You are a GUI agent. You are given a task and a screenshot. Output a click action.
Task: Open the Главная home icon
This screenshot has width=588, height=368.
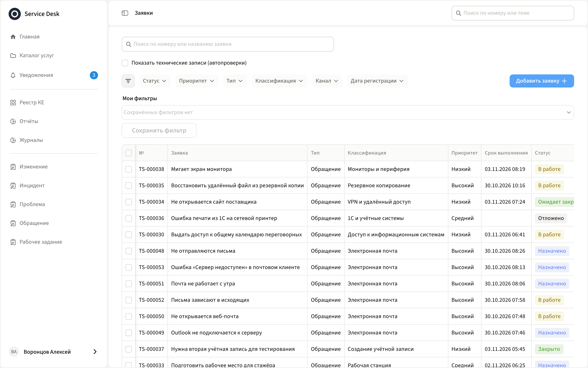point(13,37)
